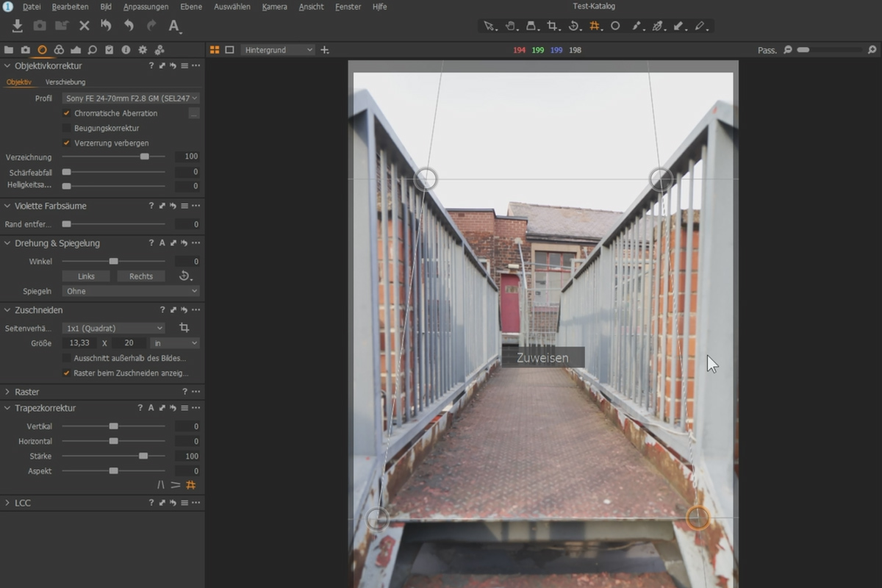Open the Seitenverhältnis 1x1 (Quadrat) dropdown
882x588 pixels.
[x=113, y=328]
